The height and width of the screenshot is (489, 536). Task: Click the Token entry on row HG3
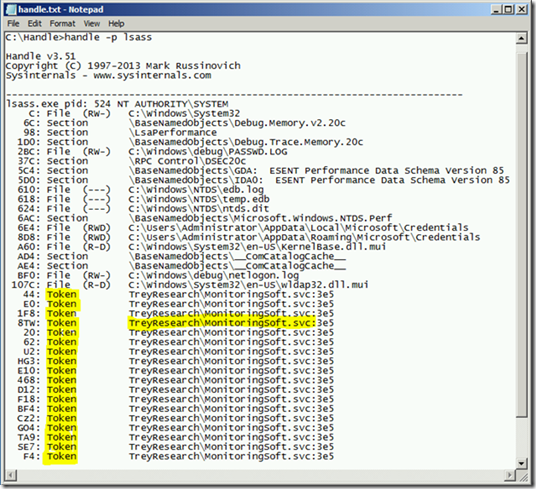(x=62, y=361)
